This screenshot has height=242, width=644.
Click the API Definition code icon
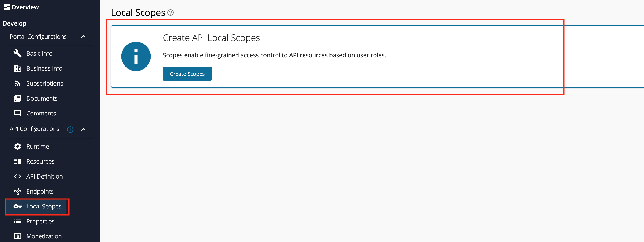(x=18, y=176)
